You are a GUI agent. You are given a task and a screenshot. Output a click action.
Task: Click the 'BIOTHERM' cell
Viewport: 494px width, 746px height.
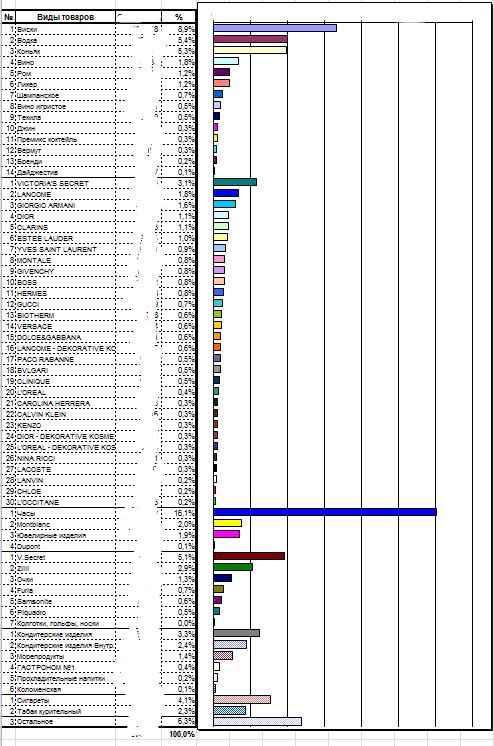click(66, 315)
